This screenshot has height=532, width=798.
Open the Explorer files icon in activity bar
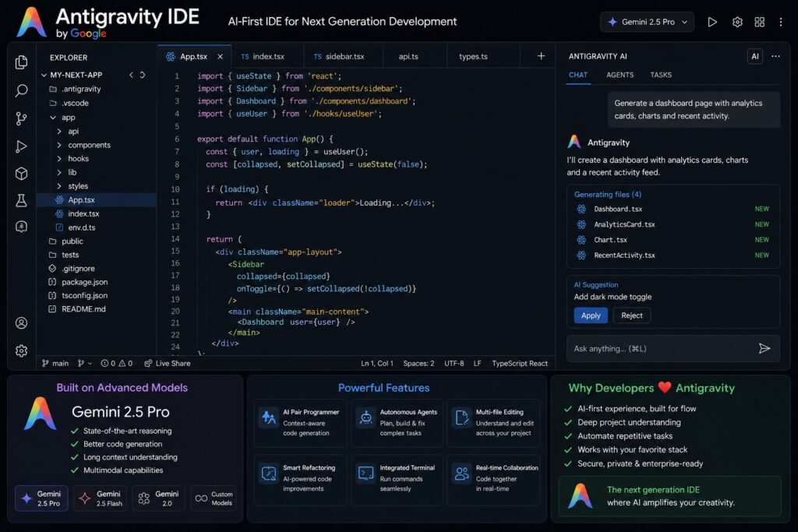[x=21, y=62]
